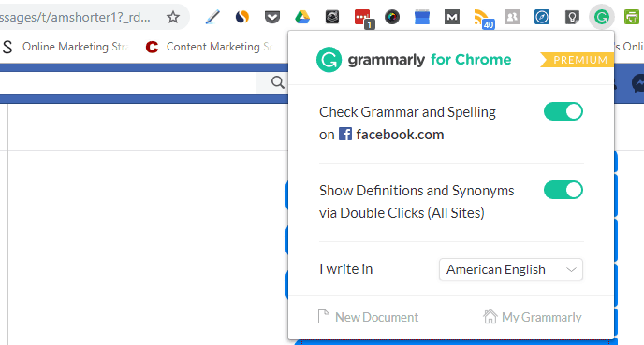
Task: Open the American English language dropdown
Action: point(510,269)
